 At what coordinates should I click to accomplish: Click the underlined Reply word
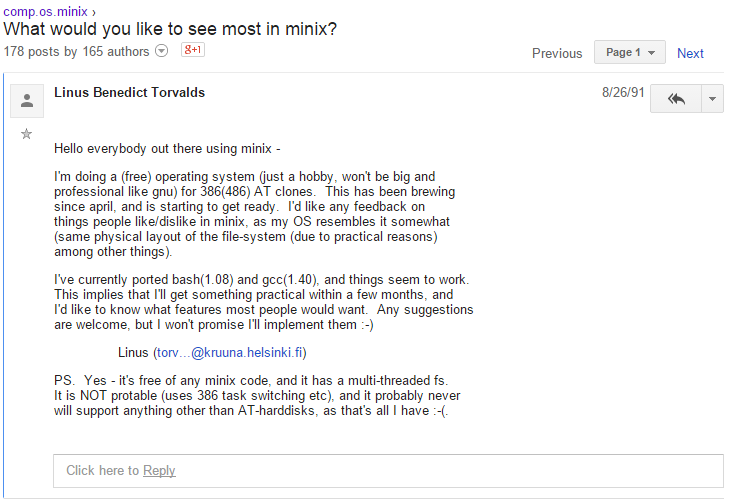coord(159,470)
